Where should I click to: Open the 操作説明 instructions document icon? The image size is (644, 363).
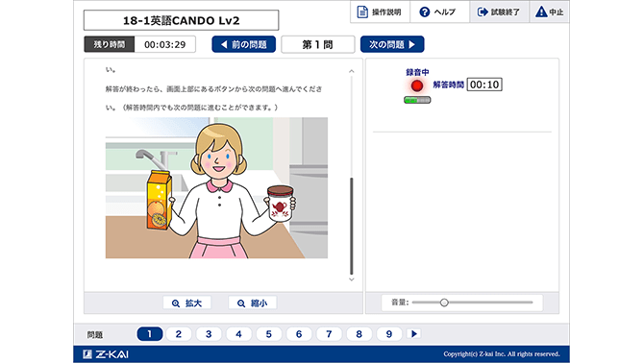(362, 12)
